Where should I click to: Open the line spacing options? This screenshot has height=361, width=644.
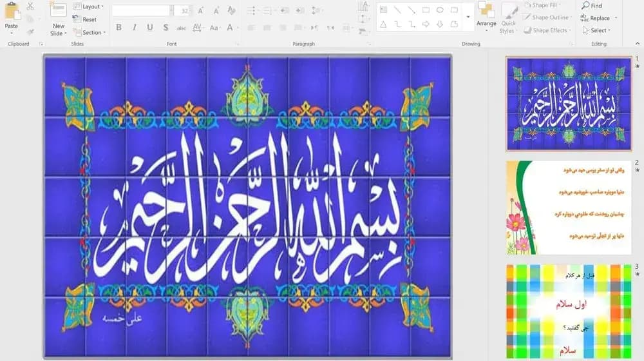[316, 11]
